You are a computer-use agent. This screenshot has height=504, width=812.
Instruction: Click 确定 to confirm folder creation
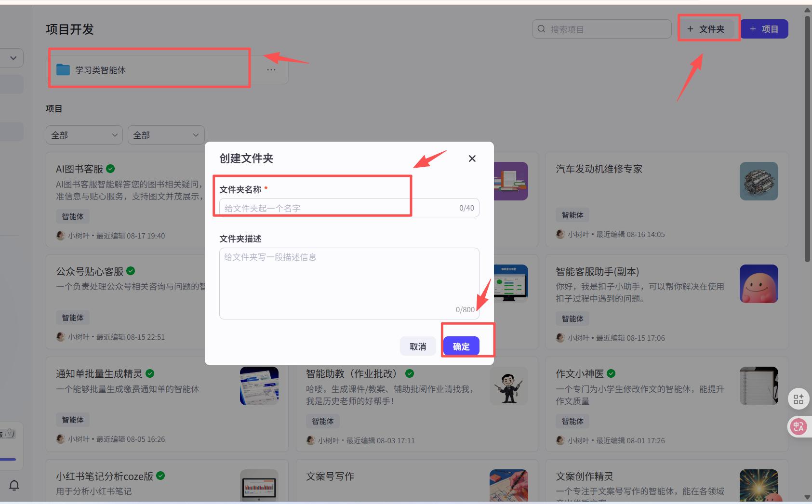coord(461,346)
